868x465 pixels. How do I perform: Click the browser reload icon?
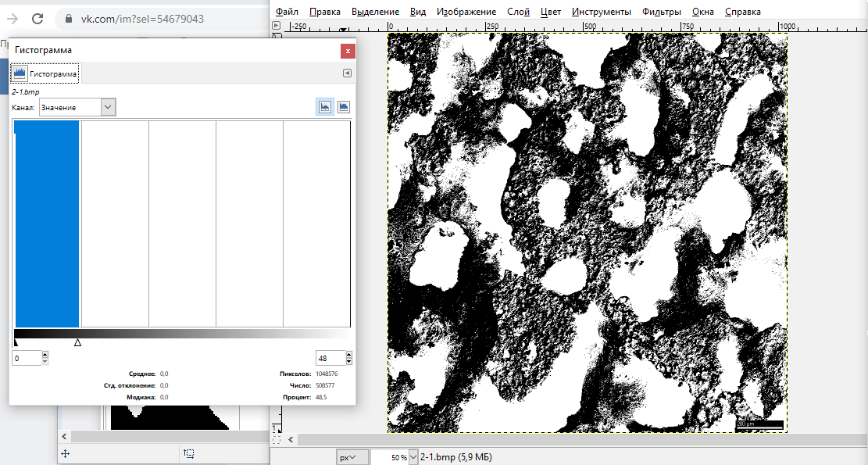tap(38, 19)
